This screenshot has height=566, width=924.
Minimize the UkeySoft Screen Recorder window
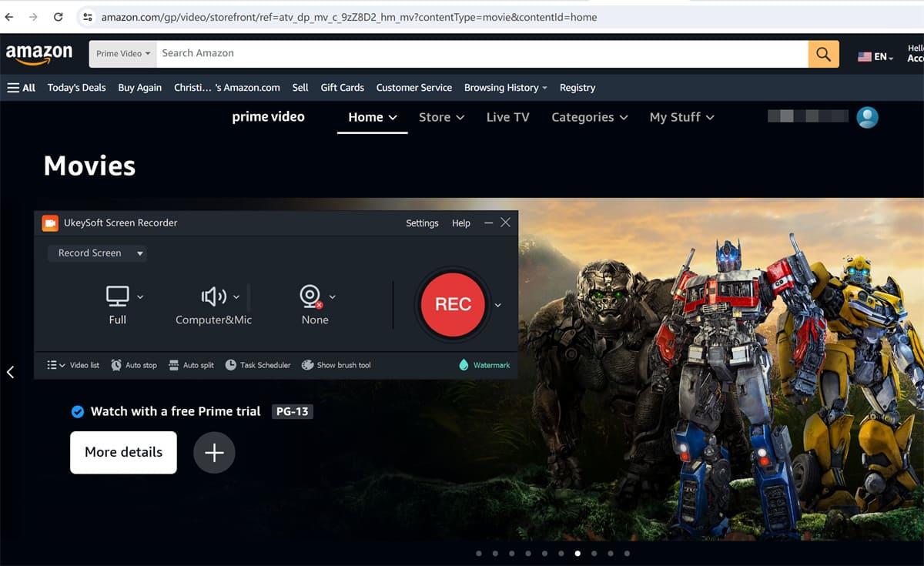point(488,223)
